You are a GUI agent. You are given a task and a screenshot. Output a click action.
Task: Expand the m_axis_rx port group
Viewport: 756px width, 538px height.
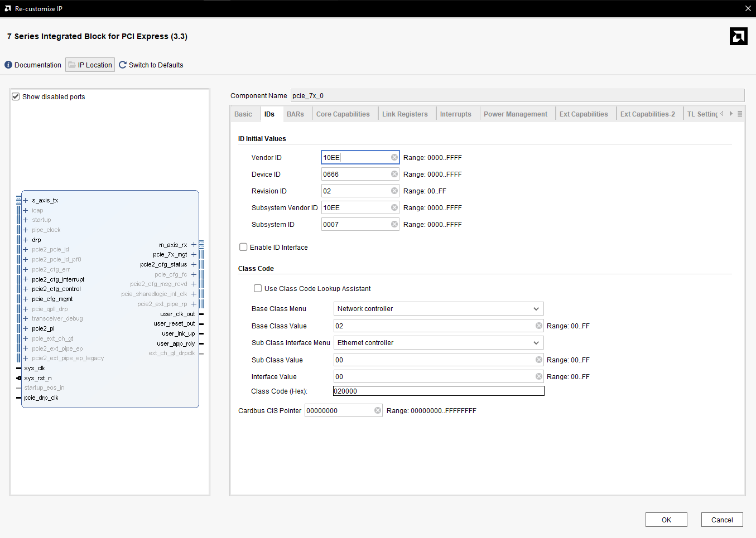[x=194, y=245]
